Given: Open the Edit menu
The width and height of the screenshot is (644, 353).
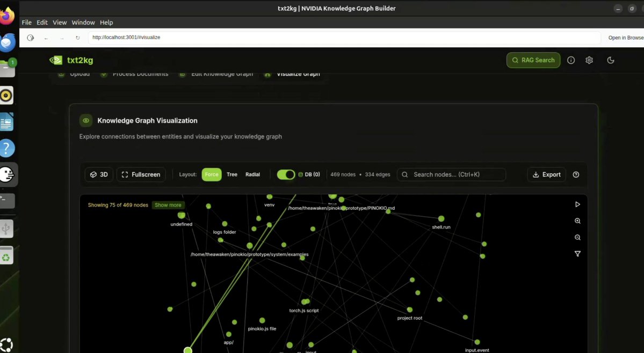Looking at the screenshot, I should [42, 23].
